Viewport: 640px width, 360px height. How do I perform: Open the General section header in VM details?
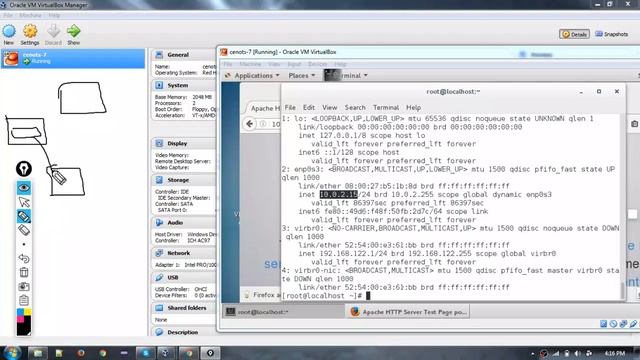pos(178,55)
